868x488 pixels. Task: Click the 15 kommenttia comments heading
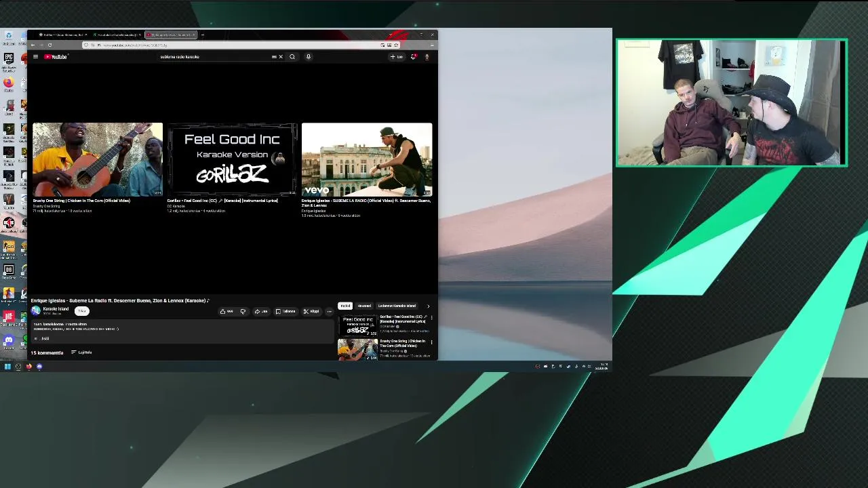coord(47,352)
